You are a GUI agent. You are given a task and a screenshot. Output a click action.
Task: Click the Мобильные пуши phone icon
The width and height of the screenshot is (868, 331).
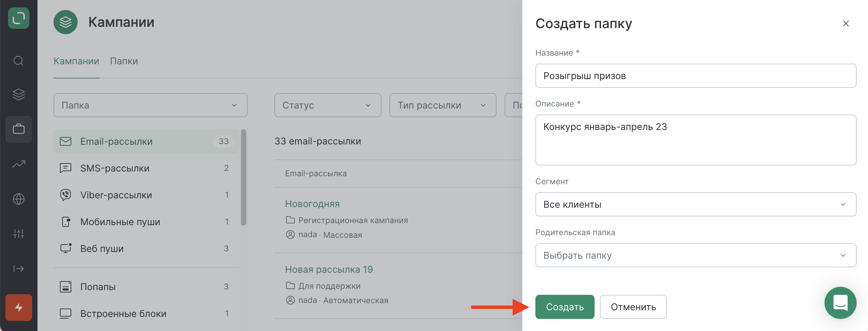(x=66, y=222)
